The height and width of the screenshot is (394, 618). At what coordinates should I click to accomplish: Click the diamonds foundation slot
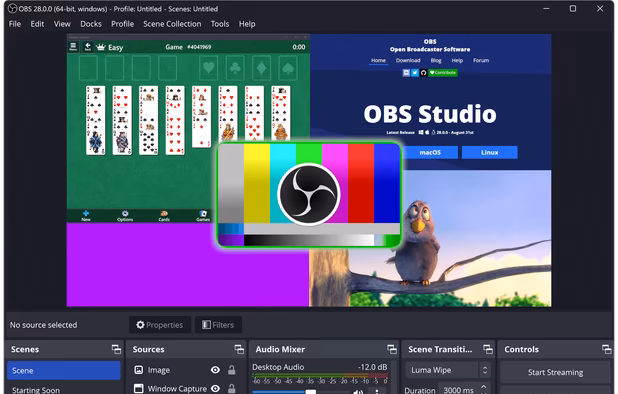point(261,68)
